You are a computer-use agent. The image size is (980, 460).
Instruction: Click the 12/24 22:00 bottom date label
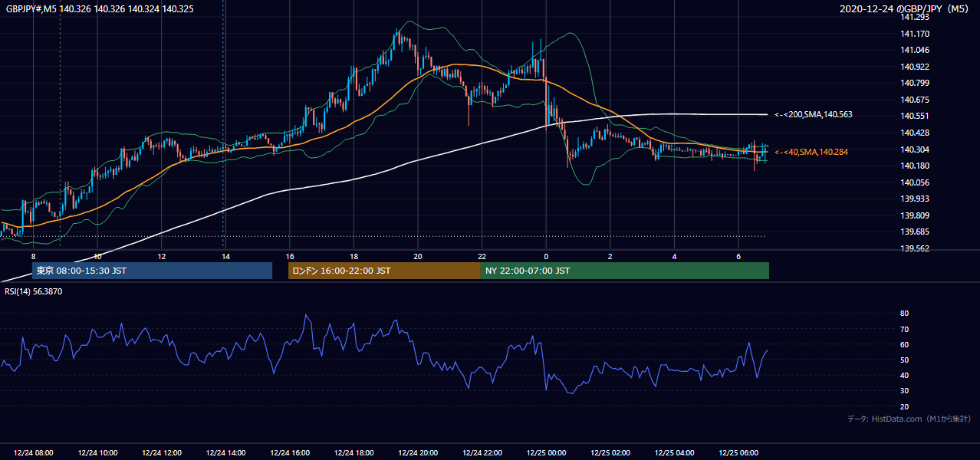(x=482, y=453)
